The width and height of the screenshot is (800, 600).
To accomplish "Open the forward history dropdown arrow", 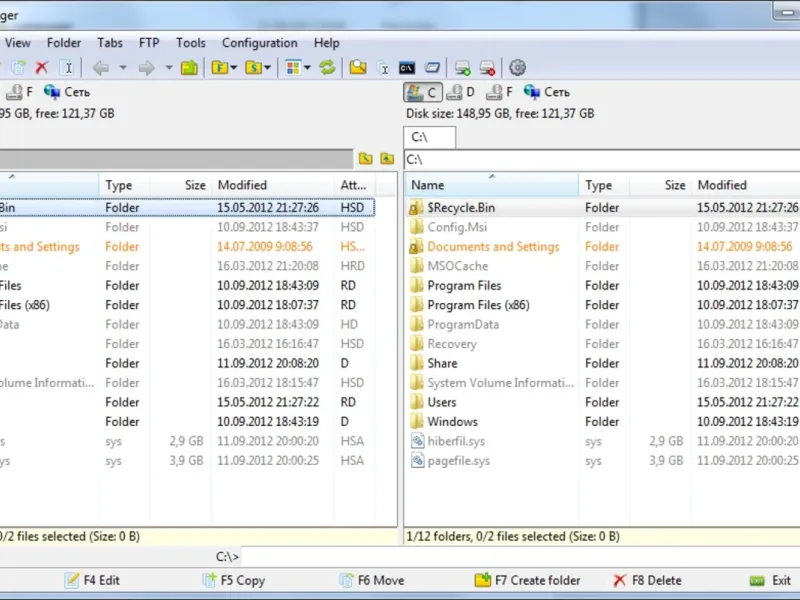I will click(x=169, y=67).
